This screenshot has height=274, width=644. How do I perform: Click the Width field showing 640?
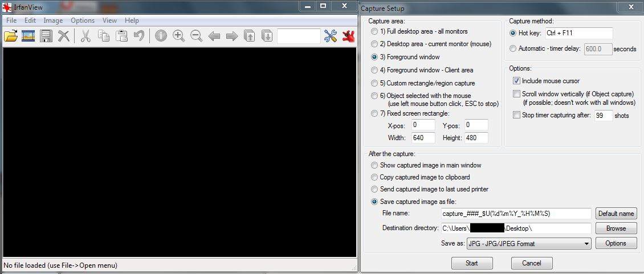(423, 138)
